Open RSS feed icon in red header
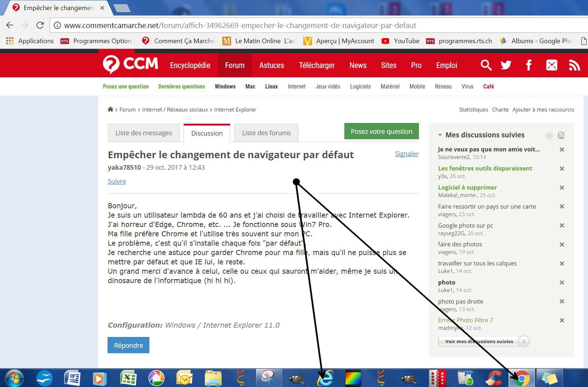Viewport: 588px width, 387px height. point(574,65)
